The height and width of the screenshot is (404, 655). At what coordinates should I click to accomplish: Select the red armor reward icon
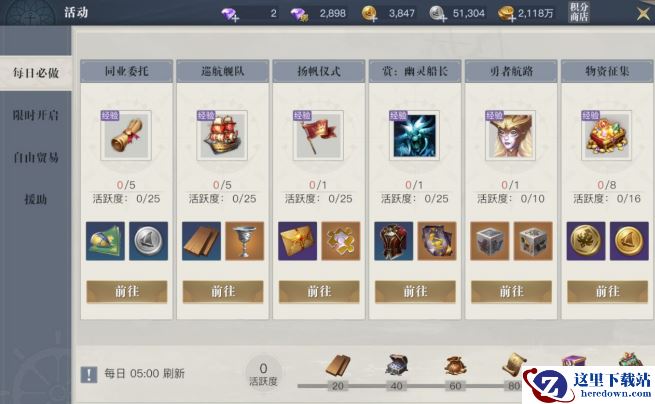pyautogui.click(x=394, y=241)
